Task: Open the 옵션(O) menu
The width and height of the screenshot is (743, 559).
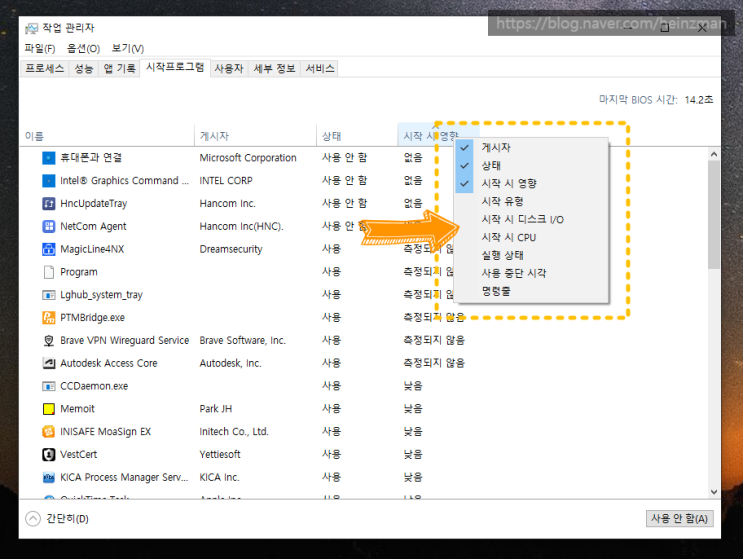Action: point(83,48)
